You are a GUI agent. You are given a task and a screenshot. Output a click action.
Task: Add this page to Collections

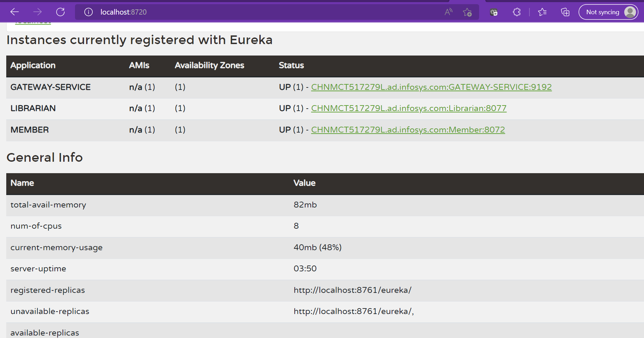[x=565, y=11]
